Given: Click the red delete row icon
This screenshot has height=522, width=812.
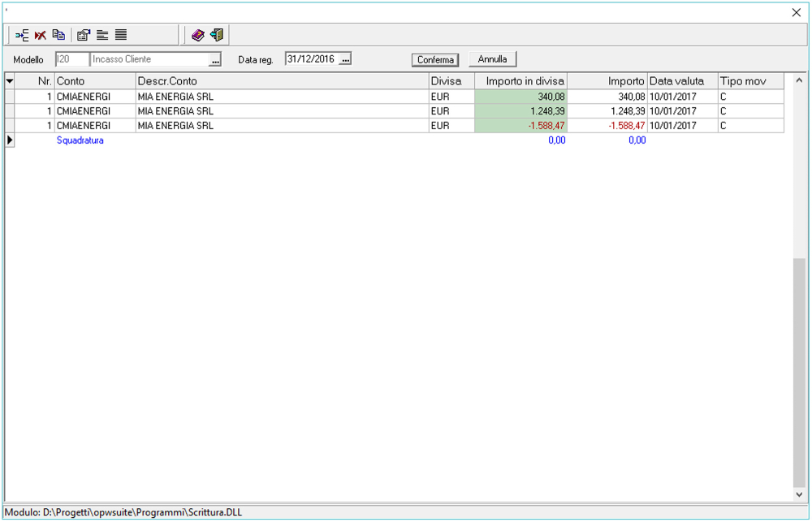Looking at the screenshot, I should [x=40, y=35].
